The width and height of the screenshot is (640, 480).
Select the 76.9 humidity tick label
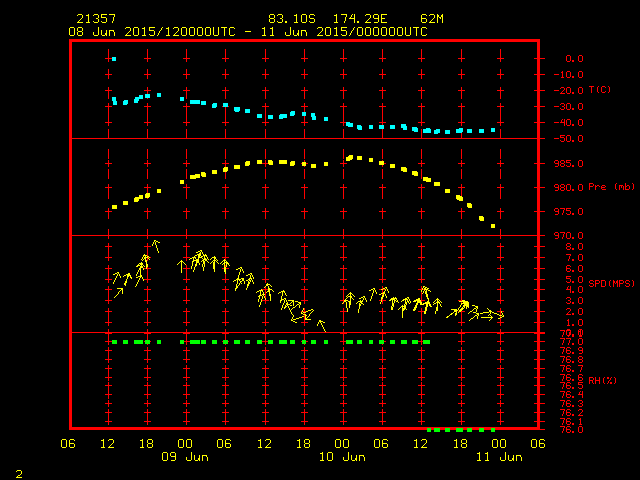pos(571,351)
